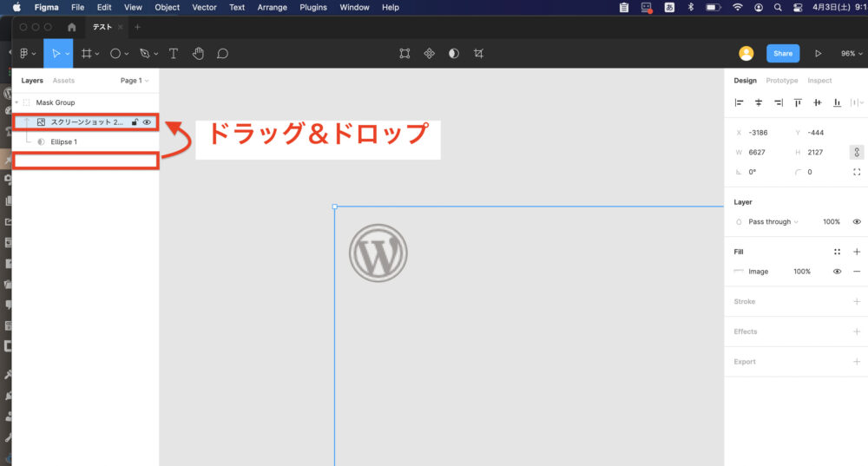Open Pass through blend mode dropdown
Image resolution: width=868 pixels, height=466 pixels.
click(x=773, y=222)
